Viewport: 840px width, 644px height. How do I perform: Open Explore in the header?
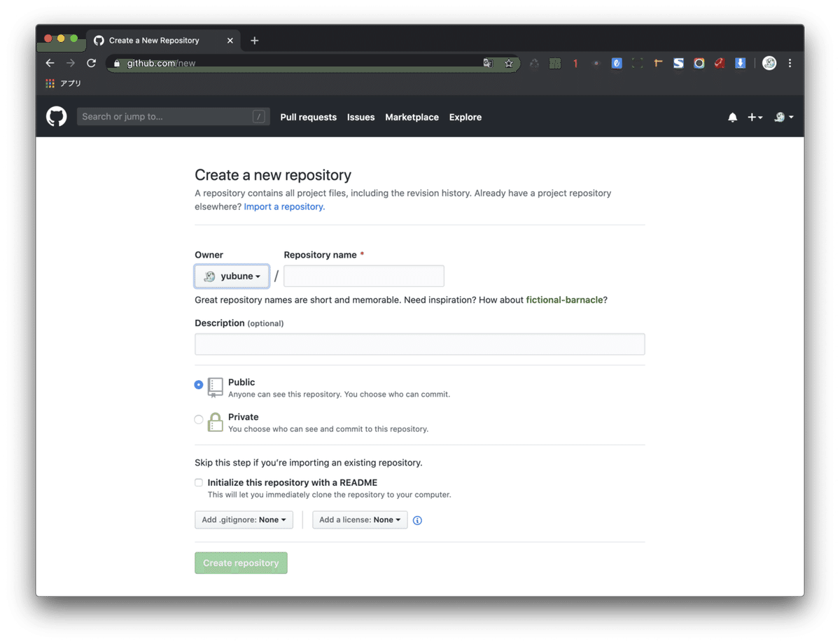(465, 118)
